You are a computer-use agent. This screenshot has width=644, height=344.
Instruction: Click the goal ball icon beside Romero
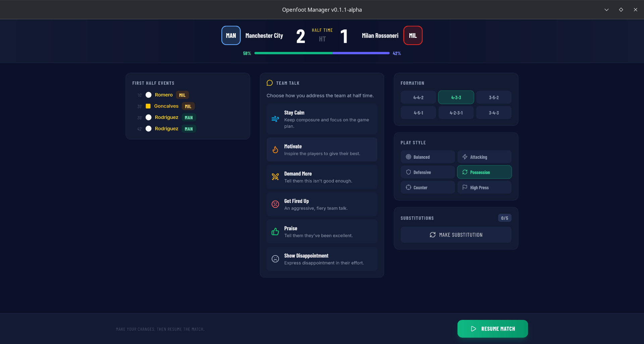[149, 95]
